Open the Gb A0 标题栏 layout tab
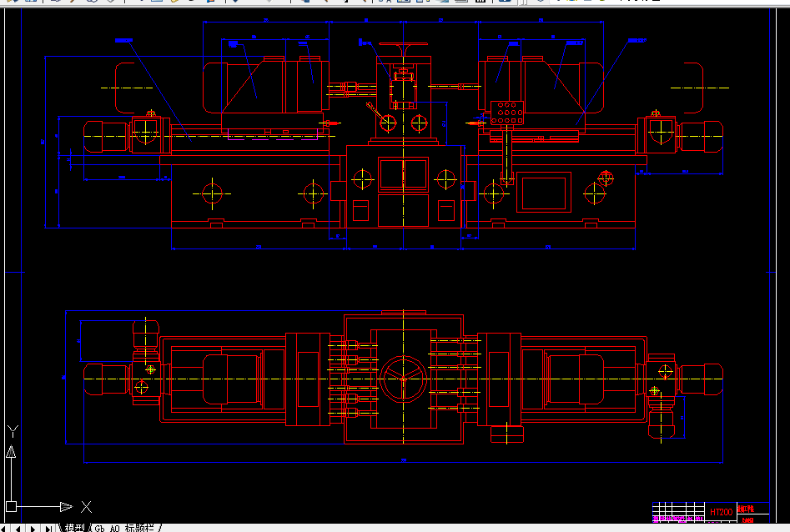 click(124, 528)
